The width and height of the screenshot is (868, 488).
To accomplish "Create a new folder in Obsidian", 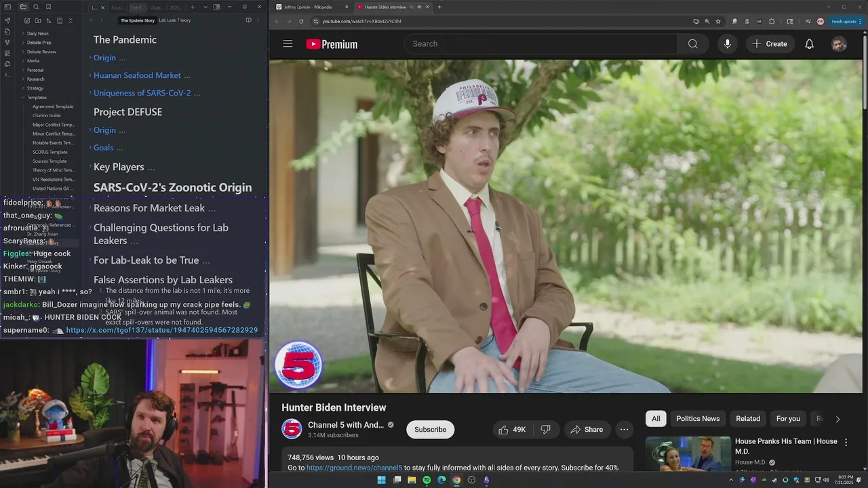I will [37, 21].
